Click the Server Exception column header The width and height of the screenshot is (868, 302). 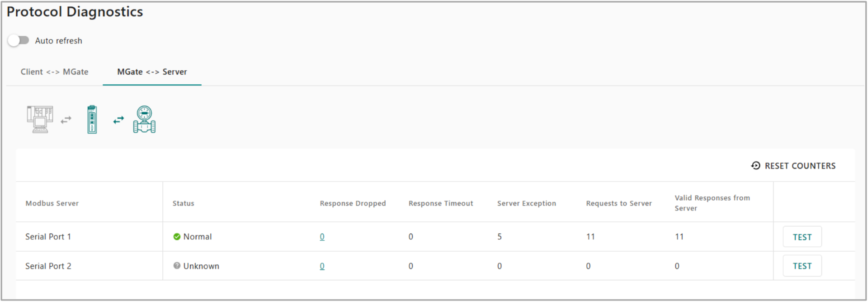point(526,203)
